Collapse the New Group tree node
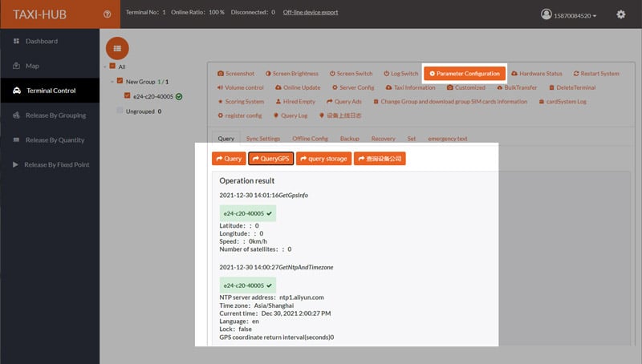 (x=112, y=82)
